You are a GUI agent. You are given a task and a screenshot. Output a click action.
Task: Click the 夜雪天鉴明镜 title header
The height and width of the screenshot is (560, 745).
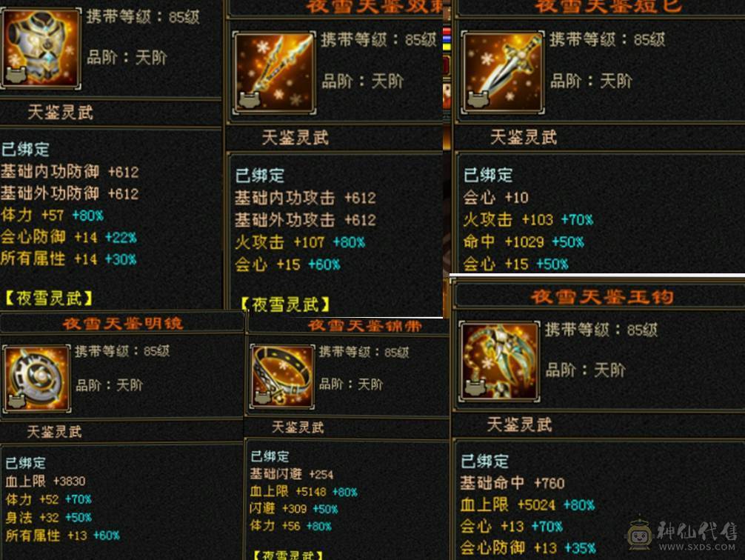(x=123, y=323)
